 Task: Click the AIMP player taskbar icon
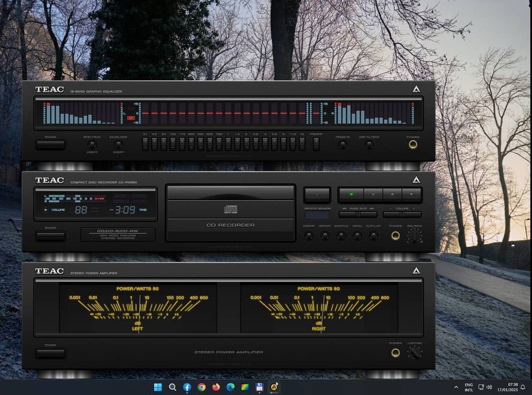[x=274, y=387]
